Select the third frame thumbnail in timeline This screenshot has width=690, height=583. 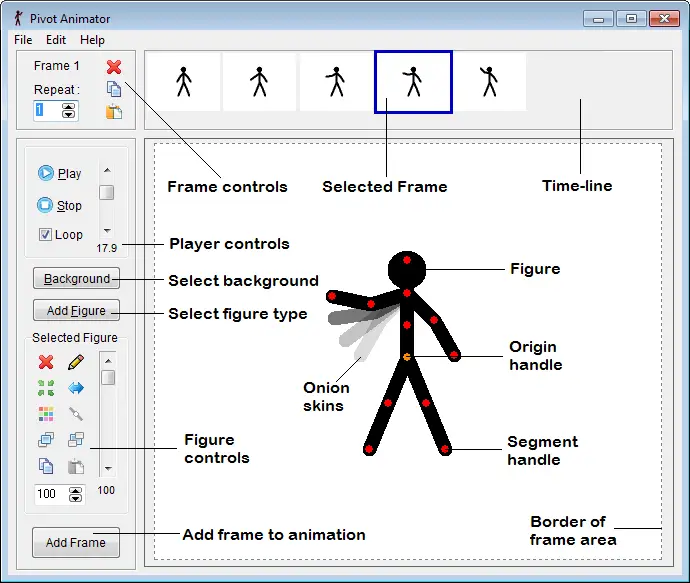(x=337, y=81)
